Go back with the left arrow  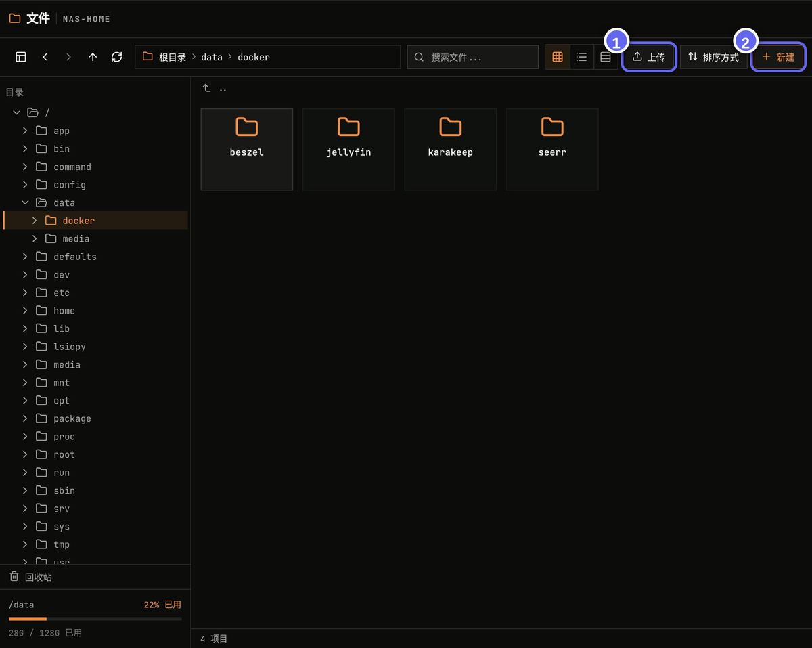pyautogui.click(x=45, y=57)
